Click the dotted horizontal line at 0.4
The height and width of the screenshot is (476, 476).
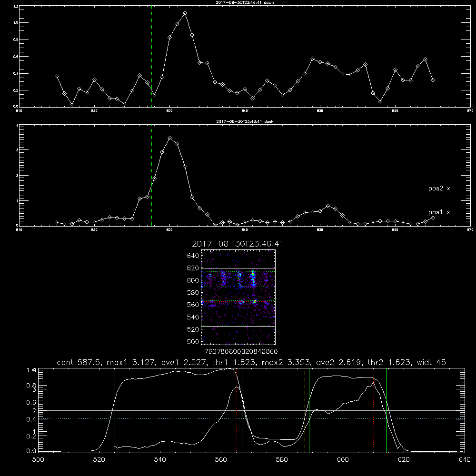tap(251, 419)
